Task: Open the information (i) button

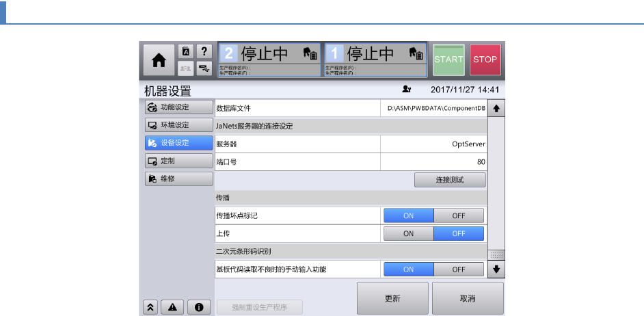Action: (199, 307)
